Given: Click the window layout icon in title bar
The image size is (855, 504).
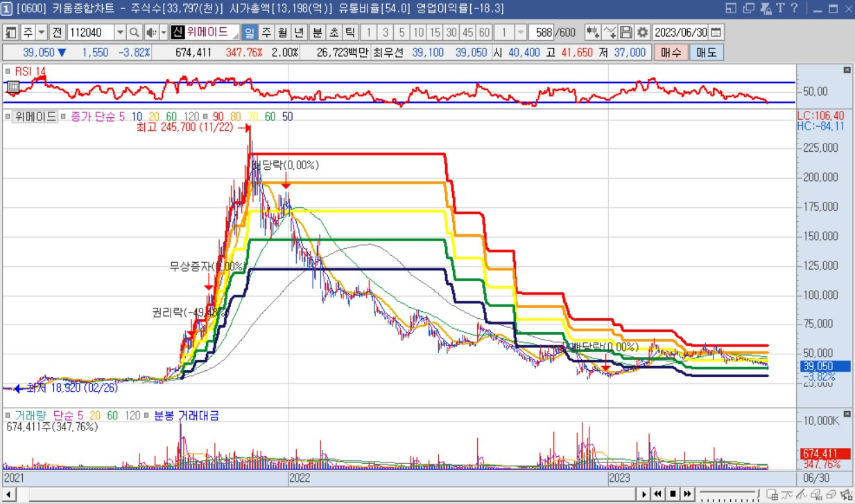Looking at the screenshot, I should click(731, 8).
